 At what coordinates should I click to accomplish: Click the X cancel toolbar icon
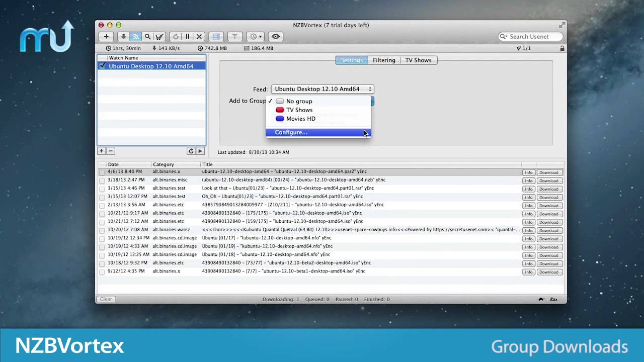click(199, 36)
